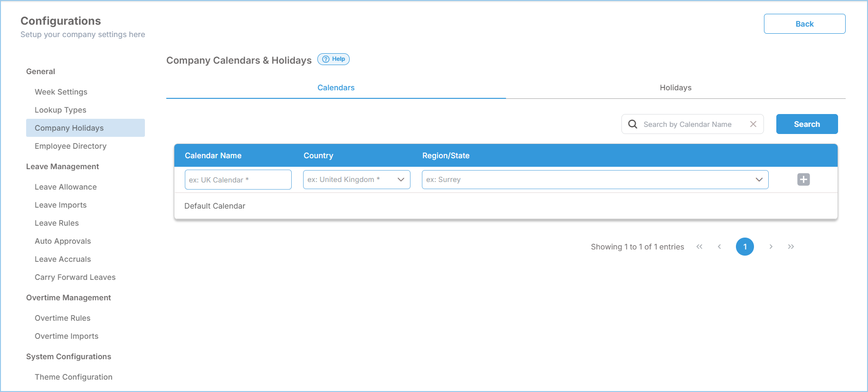
Task: Switch to the Holidays tab
Action: pos(675,88)
